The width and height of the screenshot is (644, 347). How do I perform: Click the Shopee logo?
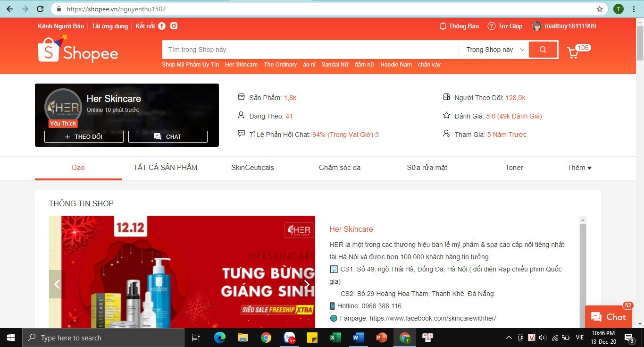(x=78, y=49)
